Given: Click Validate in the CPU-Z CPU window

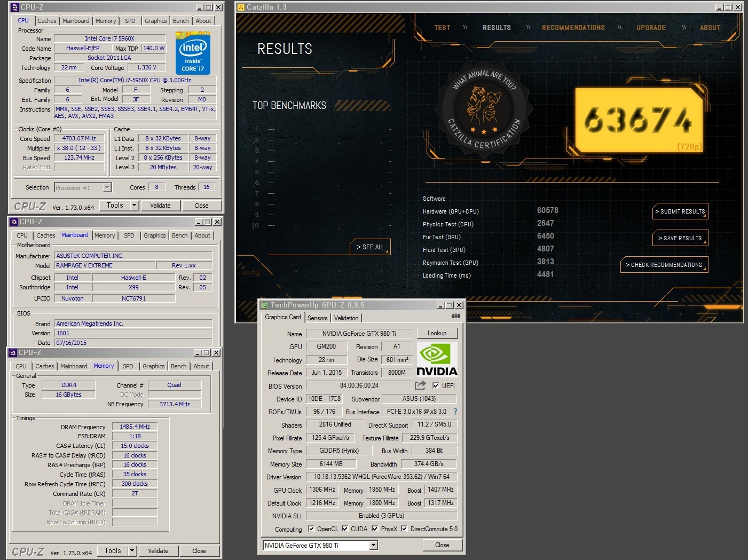Looking at the screenshot, I should (x=160, y=206).
